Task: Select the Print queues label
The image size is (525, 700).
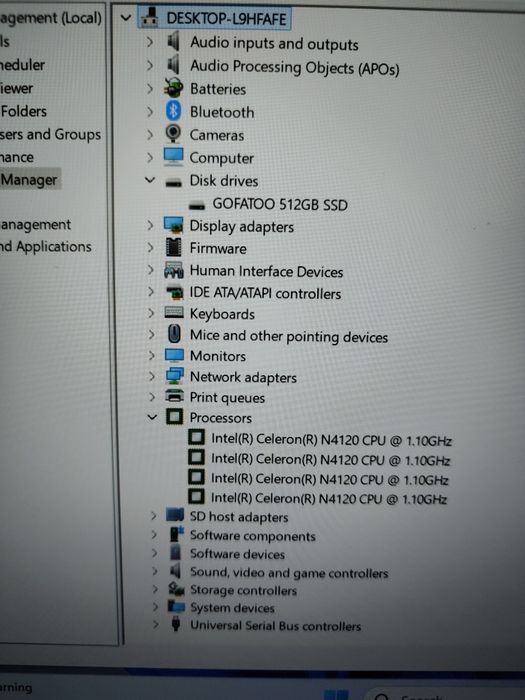Action: pos(227,397)
